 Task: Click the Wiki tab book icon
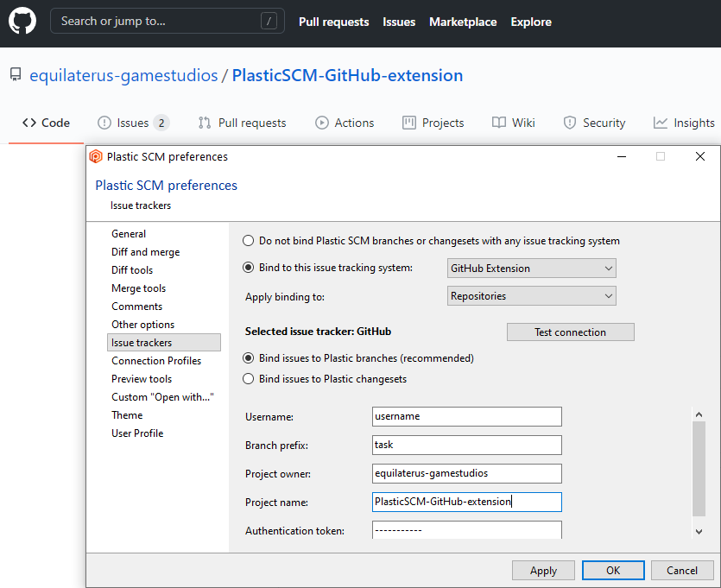pos(499,123)
